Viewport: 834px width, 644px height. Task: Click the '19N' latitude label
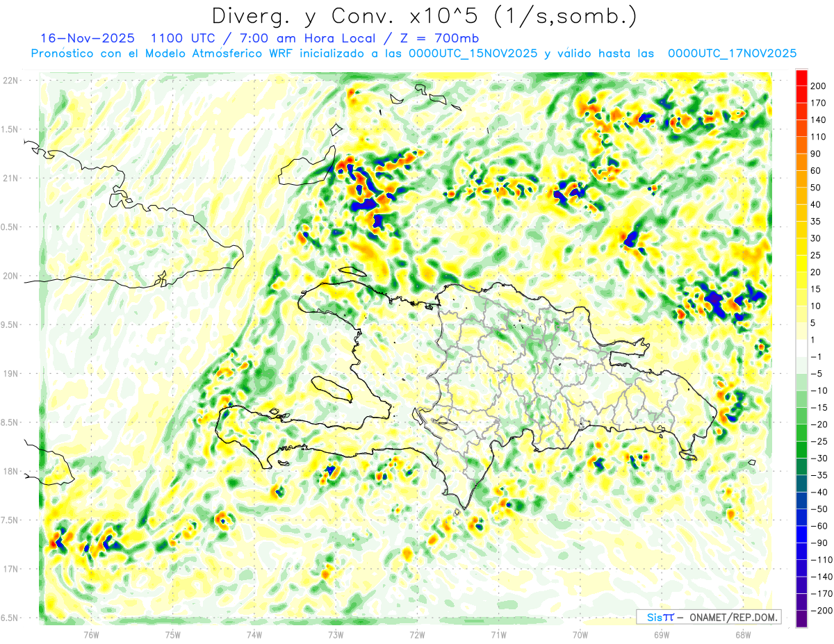(x=11, y=374)
